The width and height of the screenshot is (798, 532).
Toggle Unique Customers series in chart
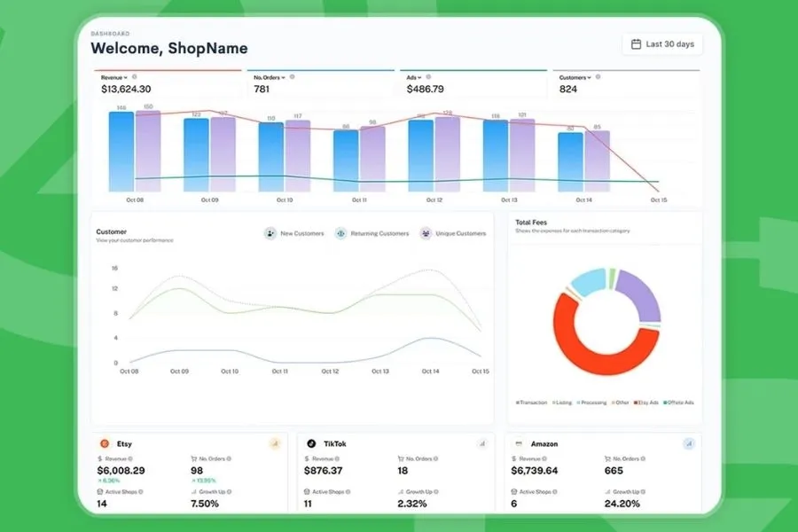coord(453,233)
